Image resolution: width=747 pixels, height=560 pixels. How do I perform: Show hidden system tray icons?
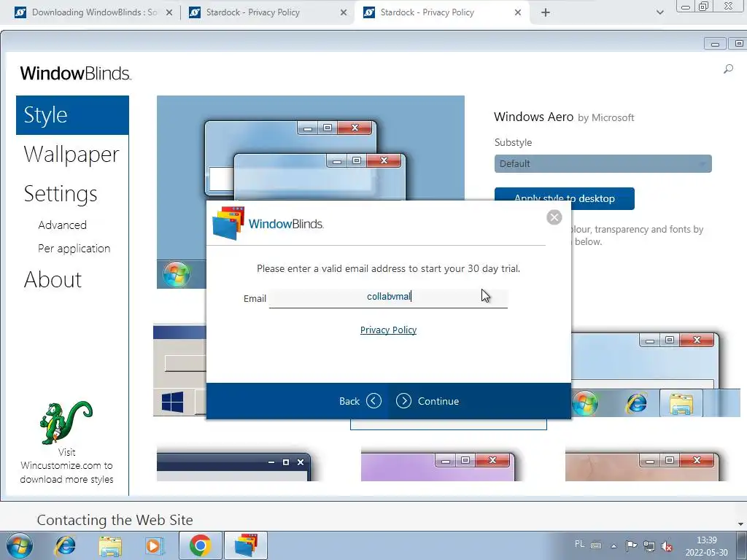click(x=614, y=546)
